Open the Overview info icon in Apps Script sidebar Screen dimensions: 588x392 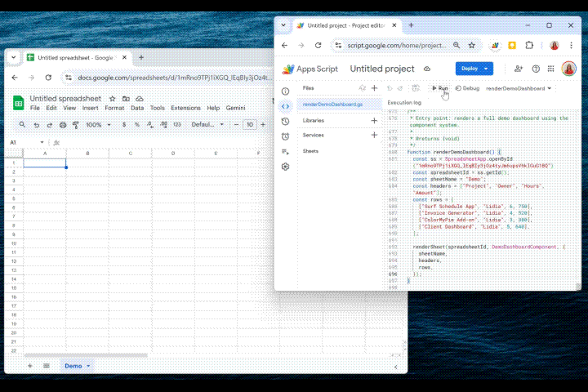coord(286,91)
